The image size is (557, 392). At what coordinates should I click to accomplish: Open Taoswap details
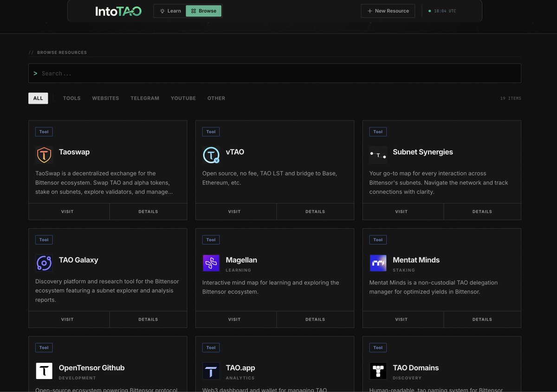point(149,212)
